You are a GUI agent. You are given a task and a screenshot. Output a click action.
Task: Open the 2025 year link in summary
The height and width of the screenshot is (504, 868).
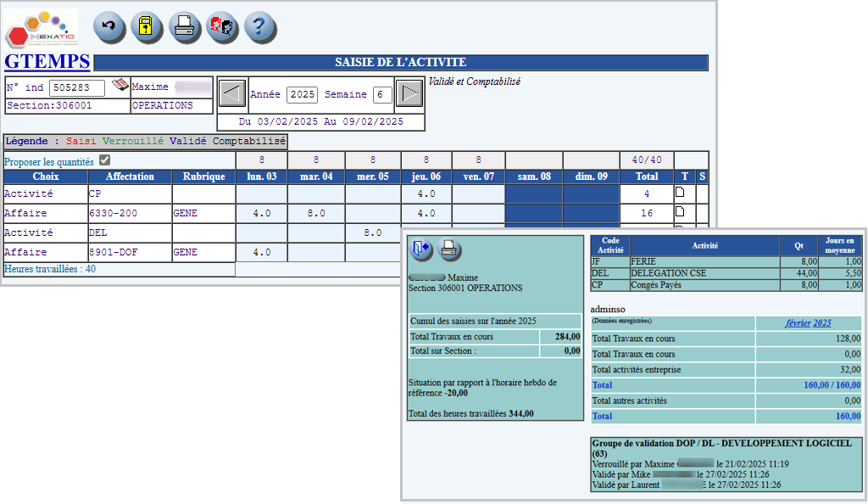pyautogui.click(x=822, y=323)
